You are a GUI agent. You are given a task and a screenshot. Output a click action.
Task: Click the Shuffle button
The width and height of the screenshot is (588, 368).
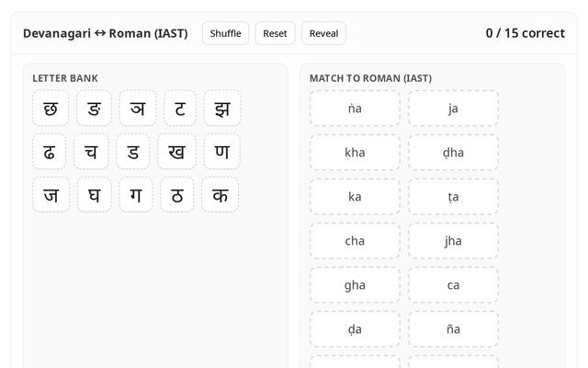point(225,33)
